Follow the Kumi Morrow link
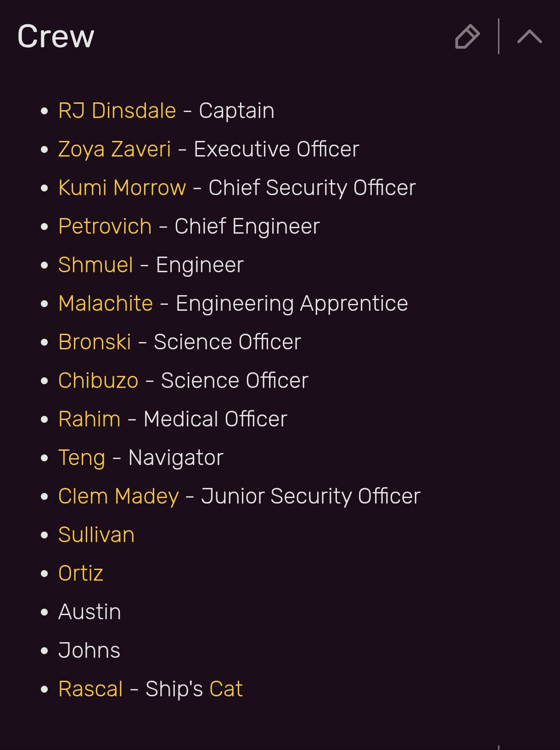This screenshot has width=560, height=750. tap(122, 188)
